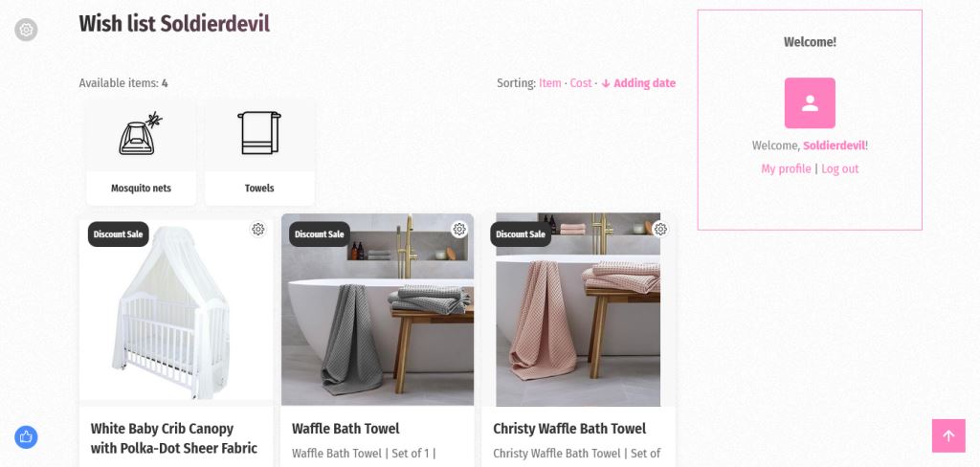Viewport: 980px width, 467px height.
Task: Filter by Towels category label
Action: [x=259, y=189]
